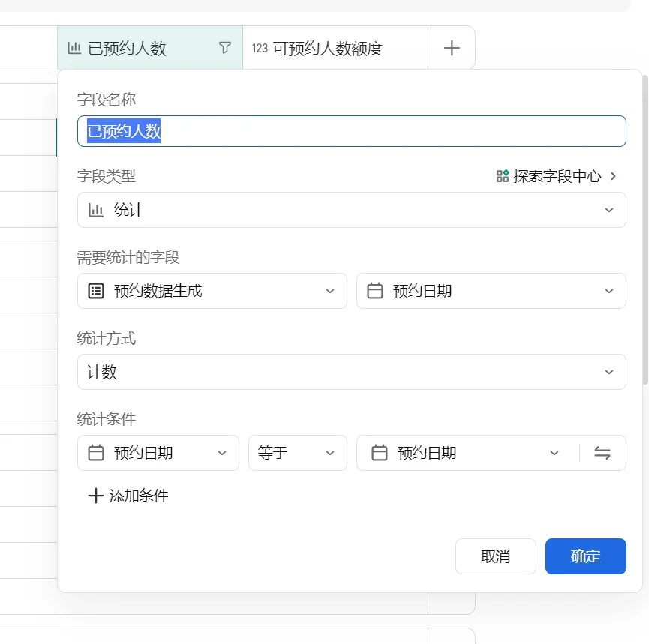
Task: Click the 确定 button
Action: point(585,556)
